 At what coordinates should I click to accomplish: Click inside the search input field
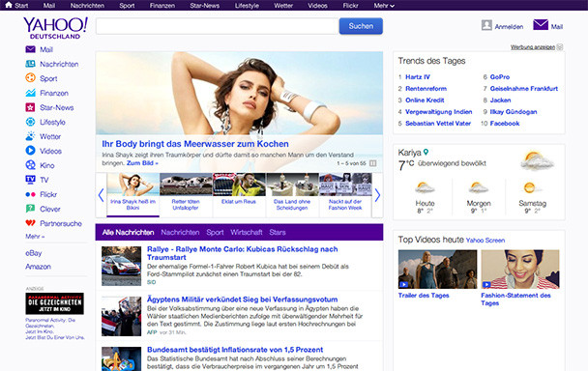(218, 26)
